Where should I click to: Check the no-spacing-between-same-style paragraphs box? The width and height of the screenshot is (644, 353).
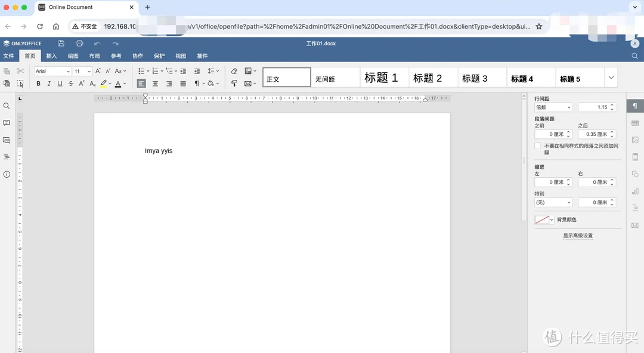[538, 146]
